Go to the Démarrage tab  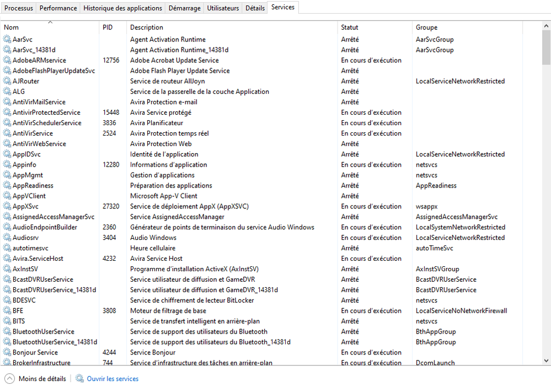pyautogui.click(x=185, y=8)
